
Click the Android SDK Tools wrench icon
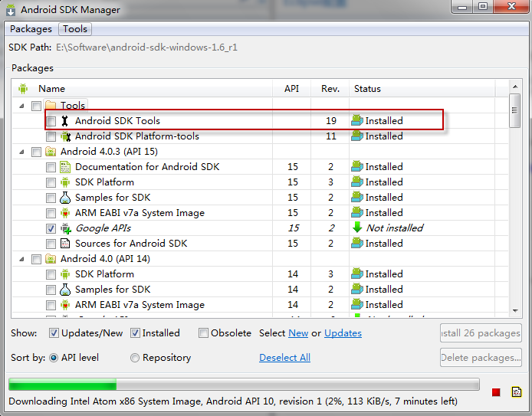(65, 121)
